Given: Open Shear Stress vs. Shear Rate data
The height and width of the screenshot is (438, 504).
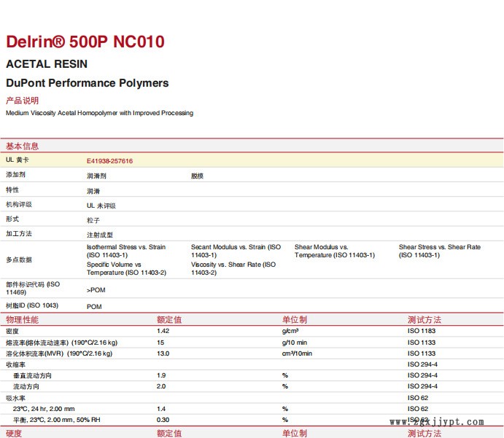Looking at the screenshot, I should click(439, 251).
